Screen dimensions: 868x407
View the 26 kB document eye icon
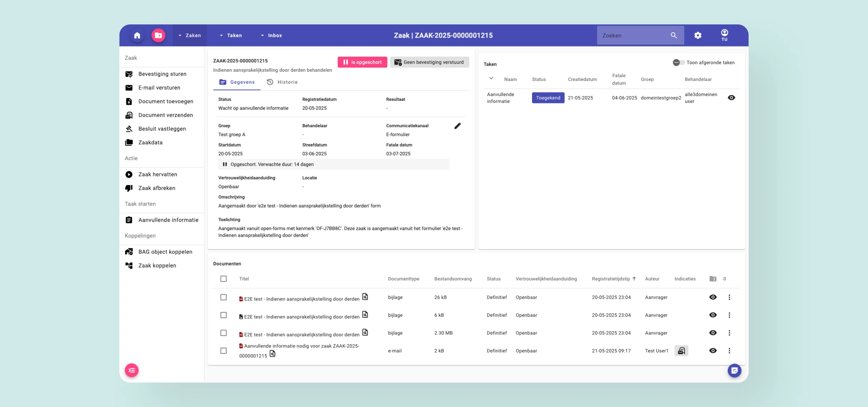[713, 297]
